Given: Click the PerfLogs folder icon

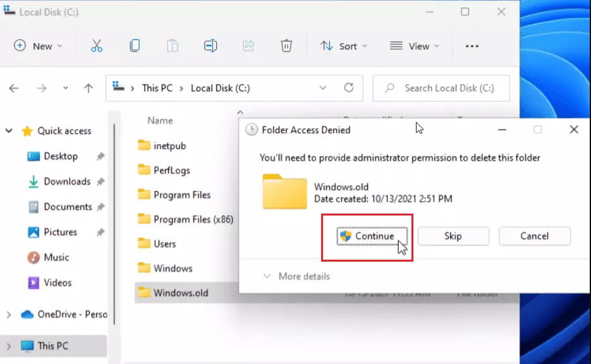Looking at the screenshot, I should click(x=143, y=170).
